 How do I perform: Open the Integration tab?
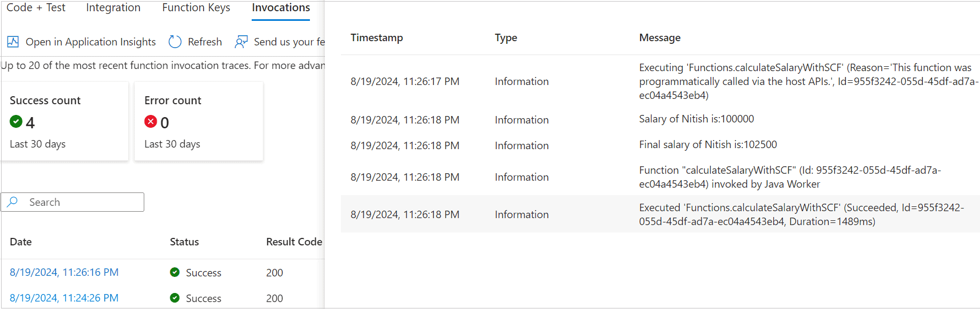tap(113, 8)
